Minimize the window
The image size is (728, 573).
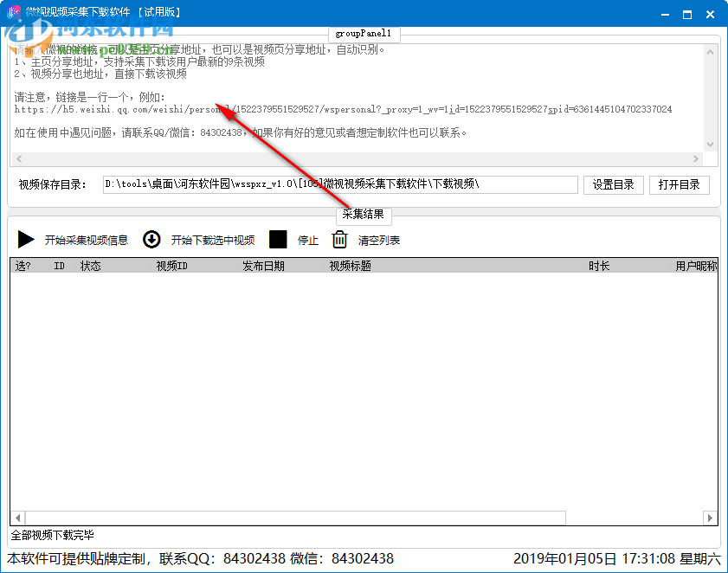666,15
